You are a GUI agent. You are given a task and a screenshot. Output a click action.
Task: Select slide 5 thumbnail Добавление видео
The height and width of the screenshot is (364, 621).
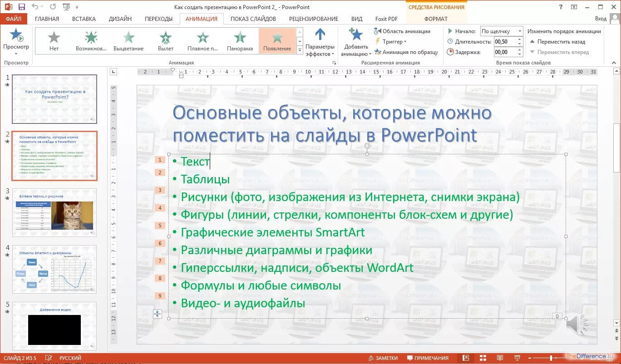coord(54,326)
